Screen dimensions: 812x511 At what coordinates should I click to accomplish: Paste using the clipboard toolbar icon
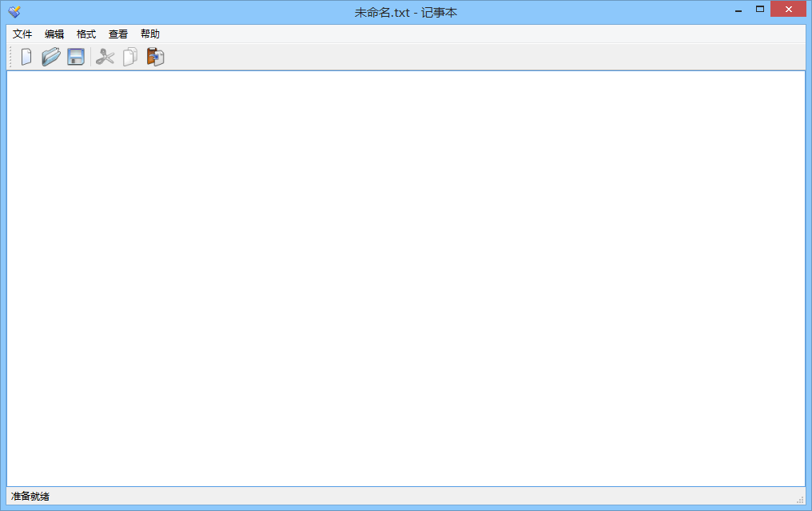pos(155,57)
